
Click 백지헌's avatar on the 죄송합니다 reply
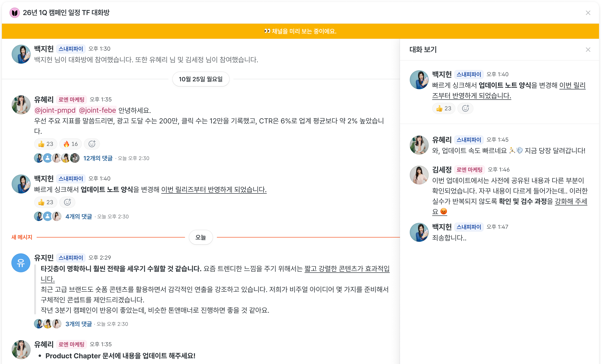point(419,232)
